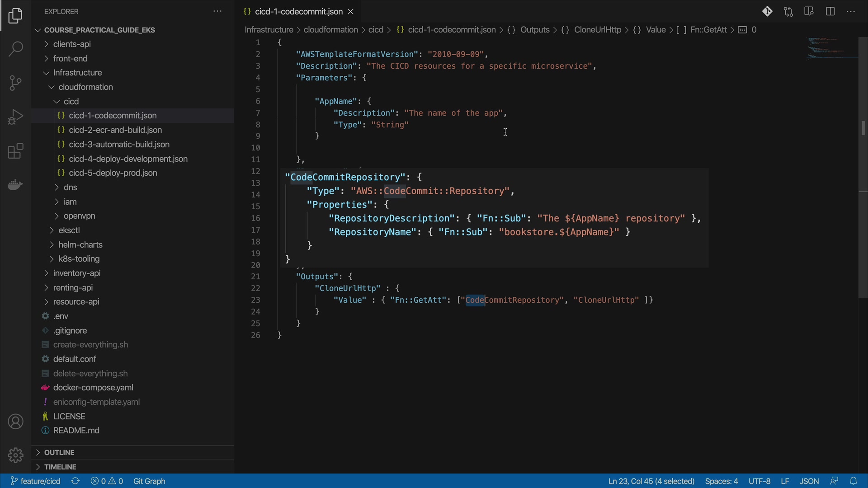The height and width of the screenshot is (488, 868).
Task: Click Git Graph in status bar
Action: click(149, 481)
